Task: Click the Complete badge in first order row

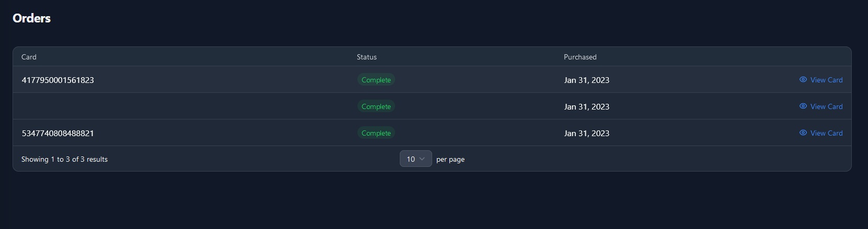Action: [x=376, y=80]
